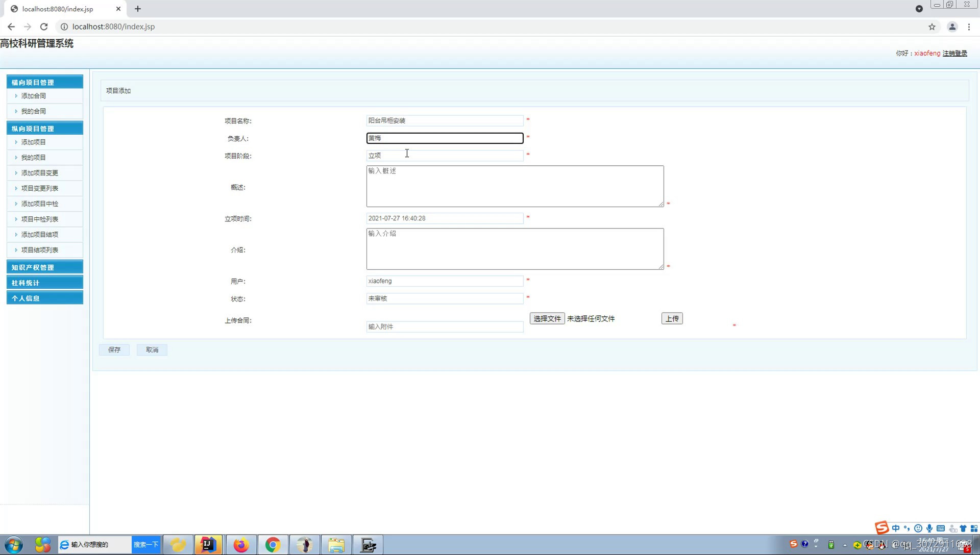
Task: Click the 保存 button
Action: (x=114, y=349)
